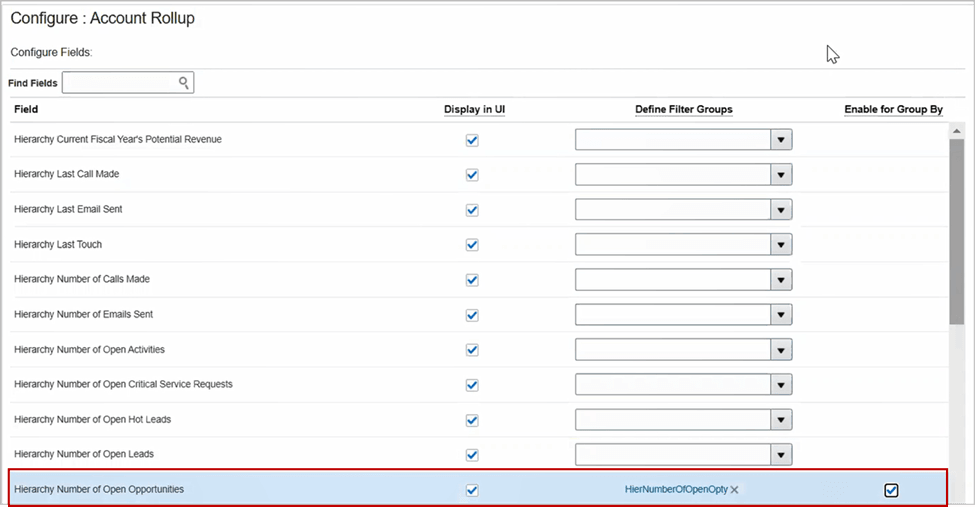Click the scrollbar up arrow

(956, 131)
